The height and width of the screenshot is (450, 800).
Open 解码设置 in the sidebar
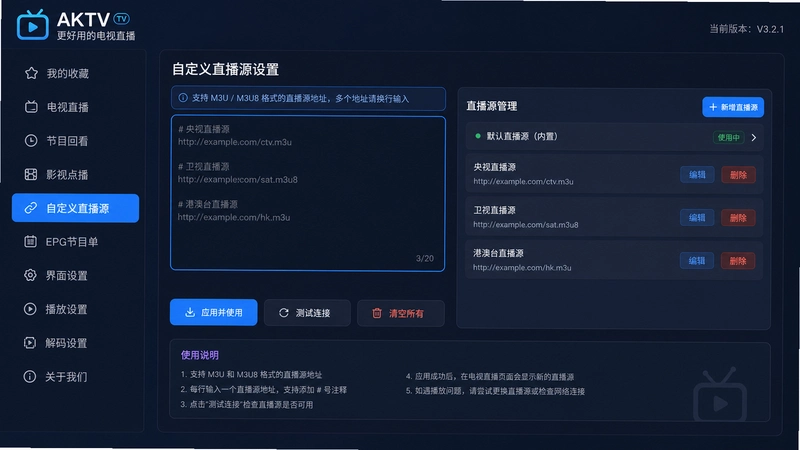coord(76,343)
